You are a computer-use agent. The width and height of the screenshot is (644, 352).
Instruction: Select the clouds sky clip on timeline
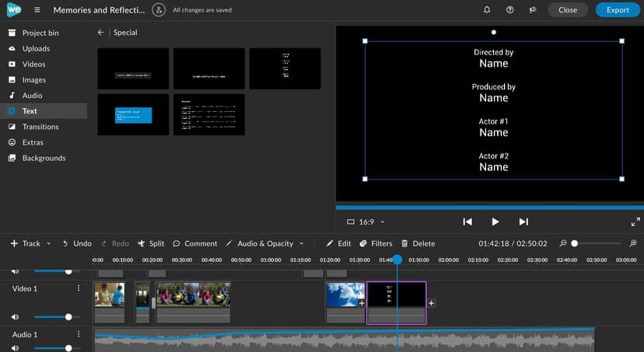[x=345, y=302]
